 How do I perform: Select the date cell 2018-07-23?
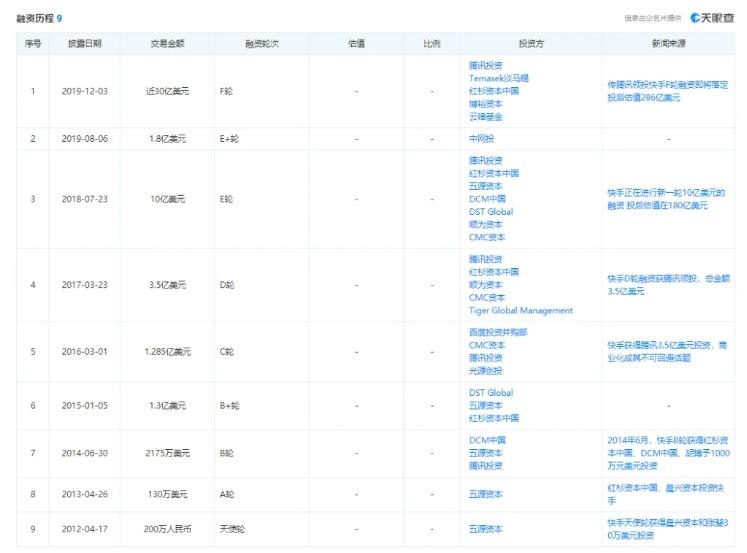84,199
